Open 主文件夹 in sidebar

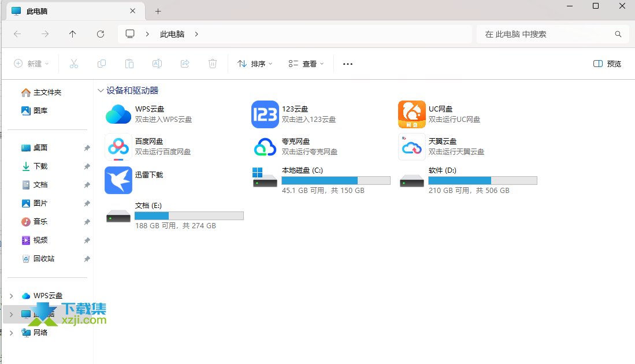click(41, 92)
